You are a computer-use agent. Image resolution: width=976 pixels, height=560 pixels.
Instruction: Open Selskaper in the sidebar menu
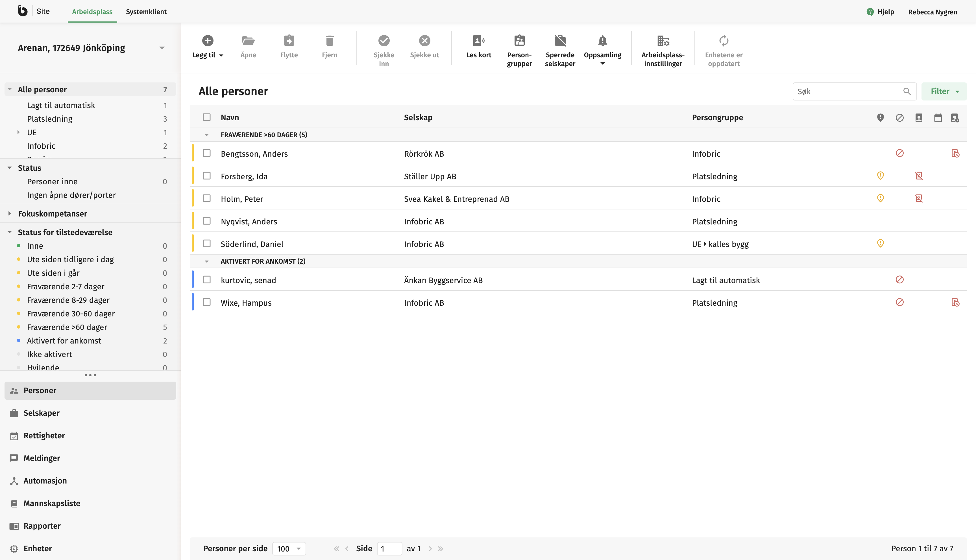point(41,413)
